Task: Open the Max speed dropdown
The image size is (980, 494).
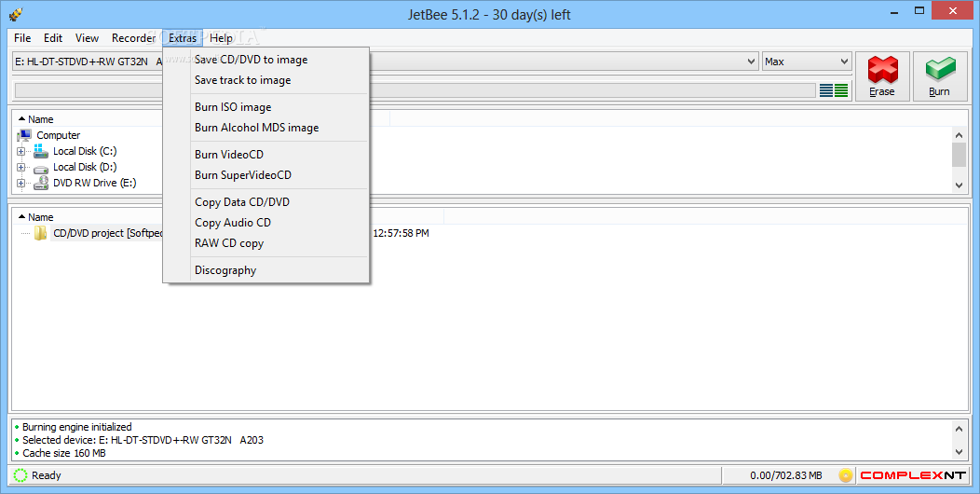Action: 844,62
